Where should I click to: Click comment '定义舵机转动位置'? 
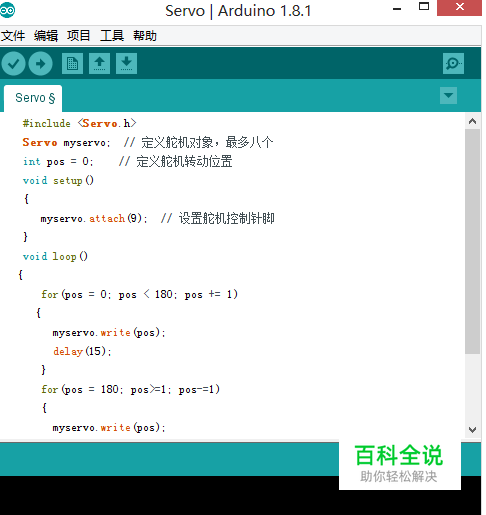coord(184,162)
